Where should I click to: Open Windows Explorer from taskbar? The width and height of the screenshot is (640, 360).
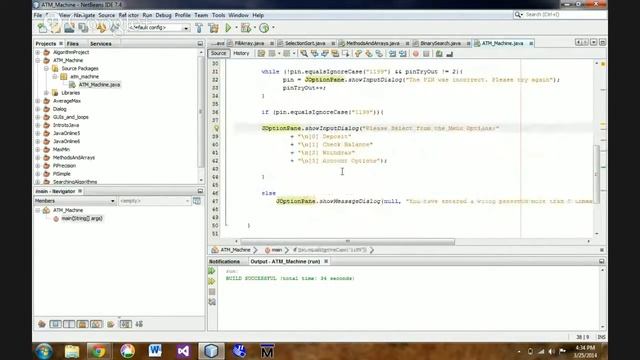coord(72,351)
